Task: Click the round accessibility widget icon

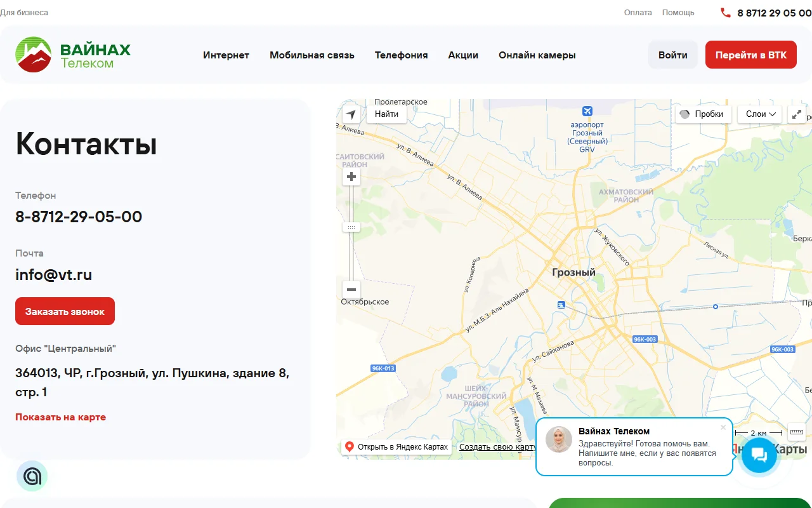Action: pos(32,476)
